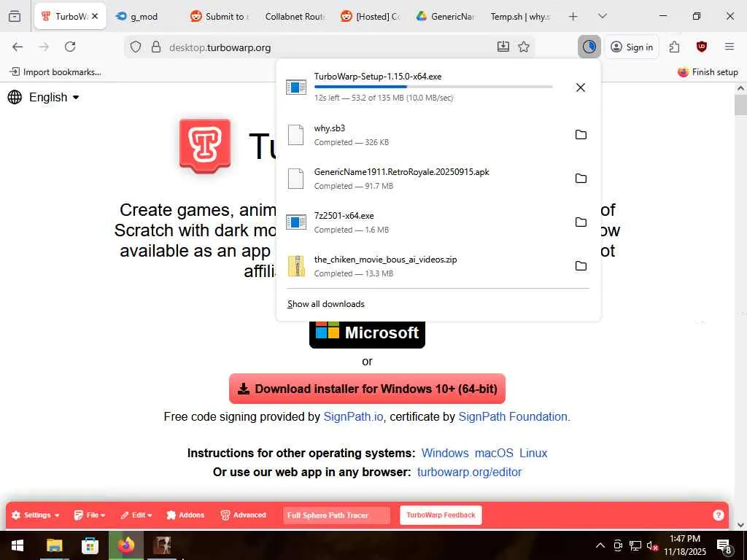Switch to the Collabnet Rout tab

tap(295, 16)
